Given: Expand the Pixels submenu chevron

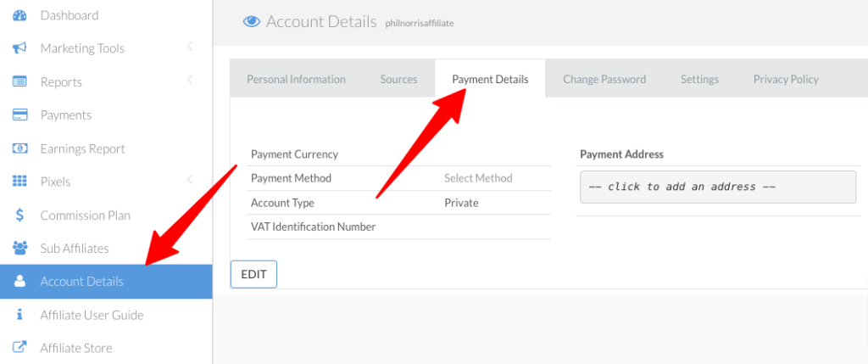Looking at the screenshot, I should tap(190, 179).
